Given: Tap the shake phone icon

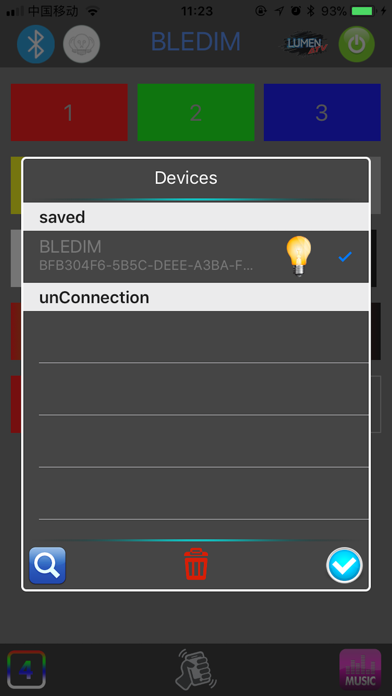Looking at the screenshot, I should point(196,669).
